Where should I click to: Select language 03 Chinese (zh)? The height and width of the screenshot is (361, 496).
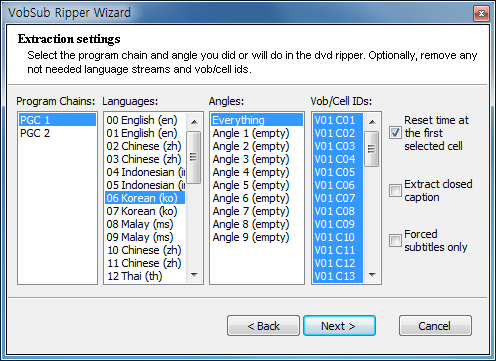coord(145,159)
